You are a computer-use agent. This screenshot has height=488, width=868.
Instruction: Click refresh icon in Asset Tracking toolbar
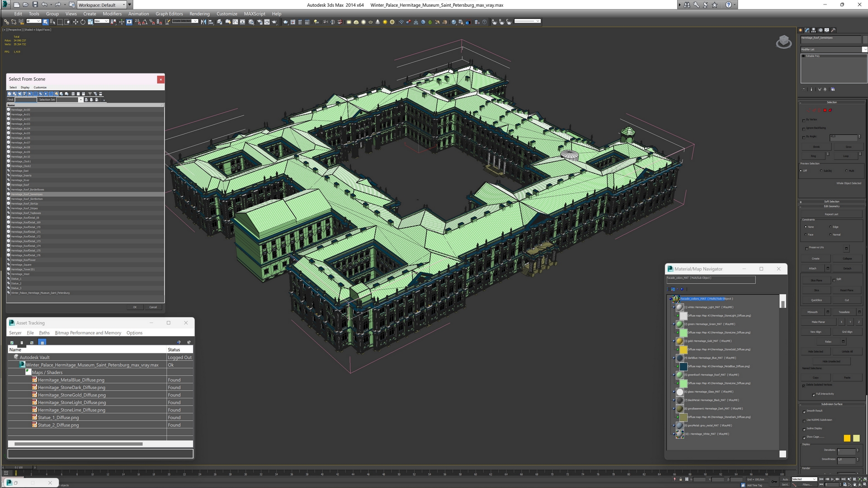[x=12, y=343]
